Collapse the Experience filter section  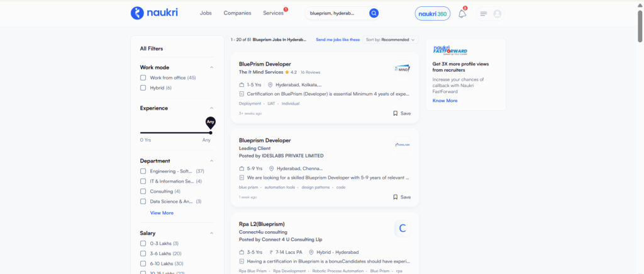click(x=211, y=108)
